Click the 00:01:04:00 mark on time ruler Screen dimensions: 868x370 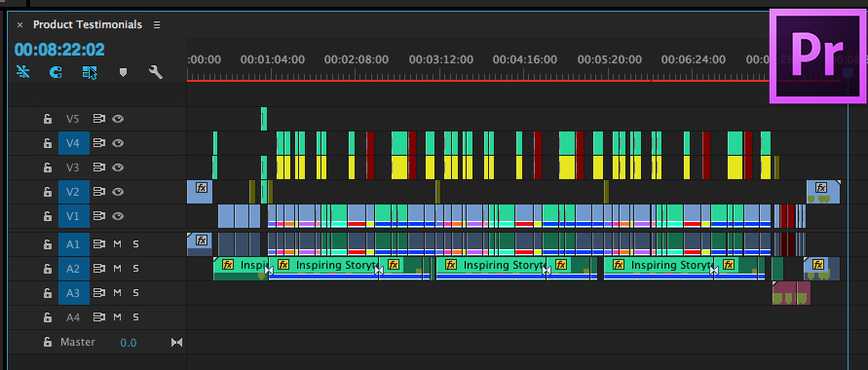point(273,59)
